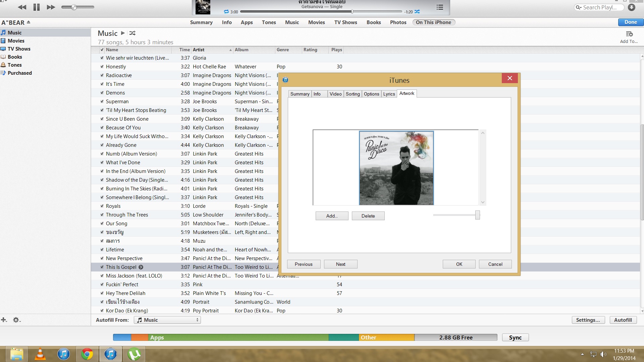Image resolution: width=644 pixels, height=362 pixels.
Task: Click the Delete artwork button
Action: tap(368, 216)
